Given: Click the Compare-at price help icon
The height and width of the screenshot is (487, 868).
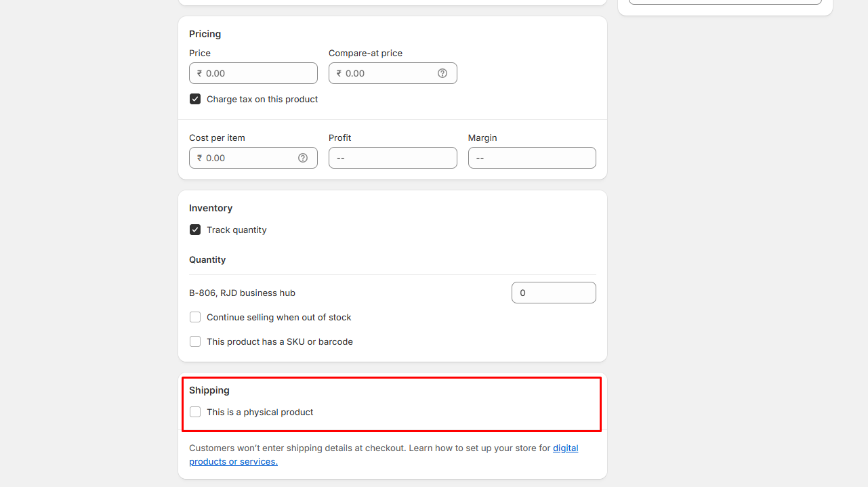Looking at the screenshot, I should click(x=442, y=73).
